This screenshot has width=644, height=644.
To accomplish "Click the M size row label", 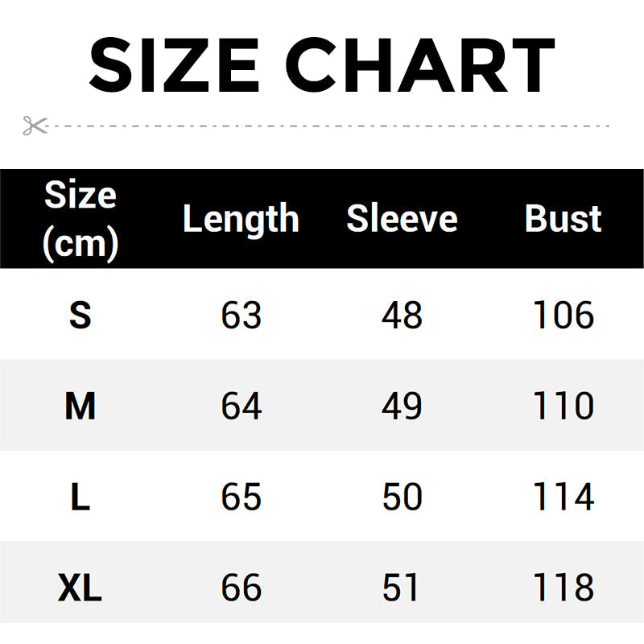I will click(80, 406).
